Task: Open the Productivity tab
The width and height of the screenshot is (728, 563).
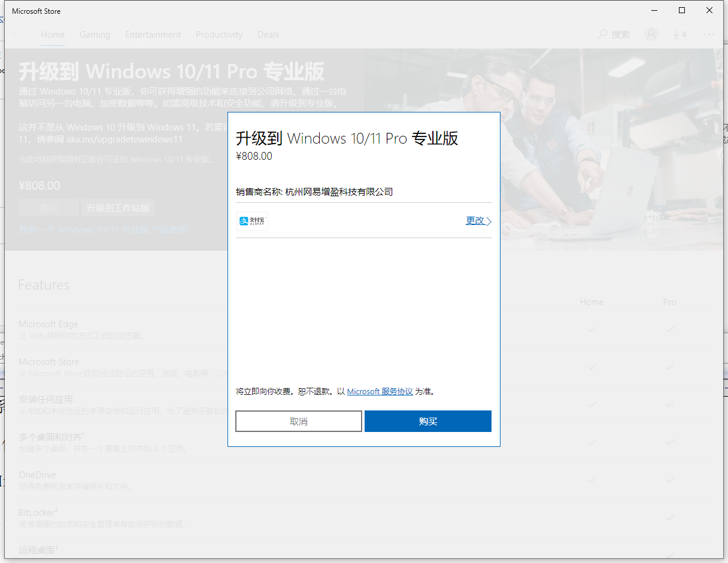Action: coord(219,35)
